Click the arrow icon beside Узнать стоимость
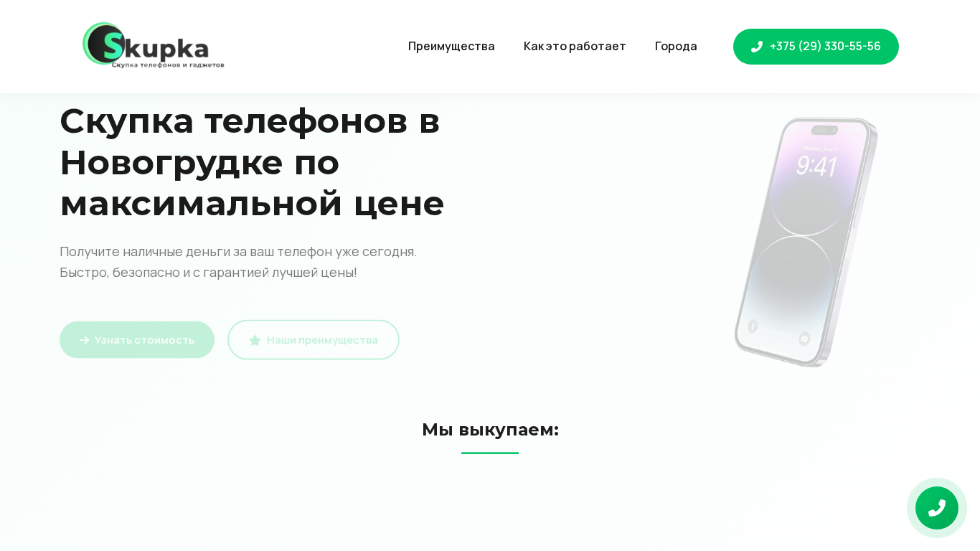This screenshot has height=551, width=980. (84, 340)
